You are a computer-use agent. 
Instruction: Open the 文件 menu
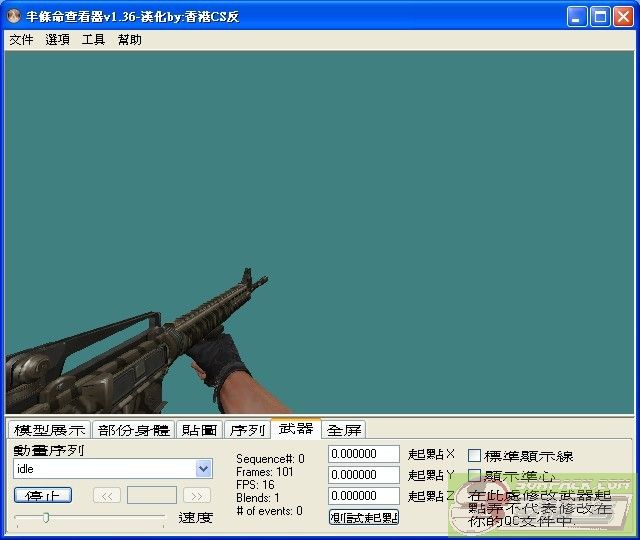pos(21,40)
